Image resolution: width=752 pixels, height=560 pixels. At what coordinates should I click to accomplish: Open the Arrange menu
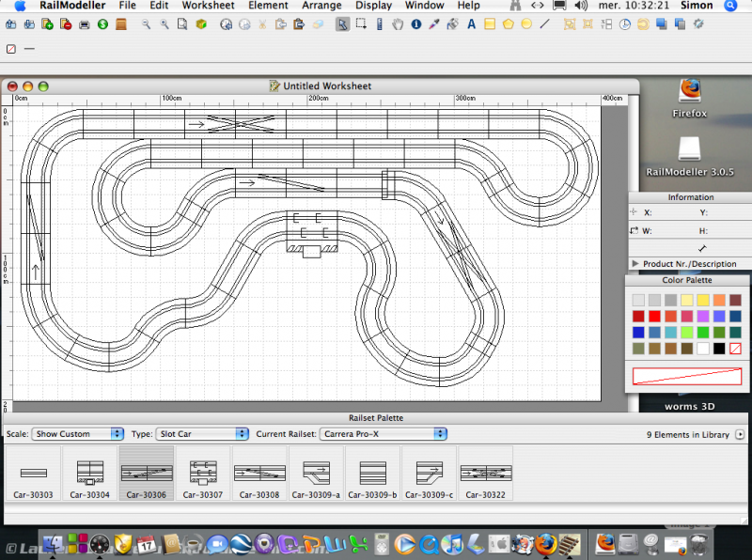tap(321, 6)
